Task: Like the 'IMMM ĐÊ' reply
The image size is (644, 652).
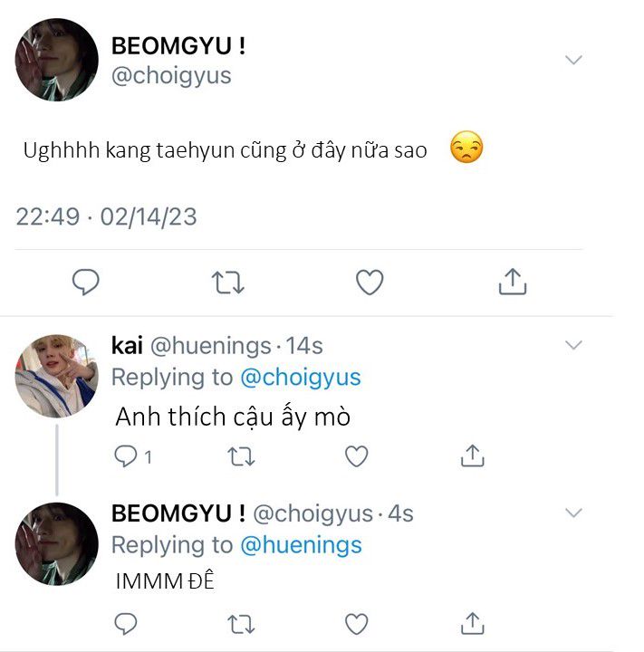Action: (357, 623)
